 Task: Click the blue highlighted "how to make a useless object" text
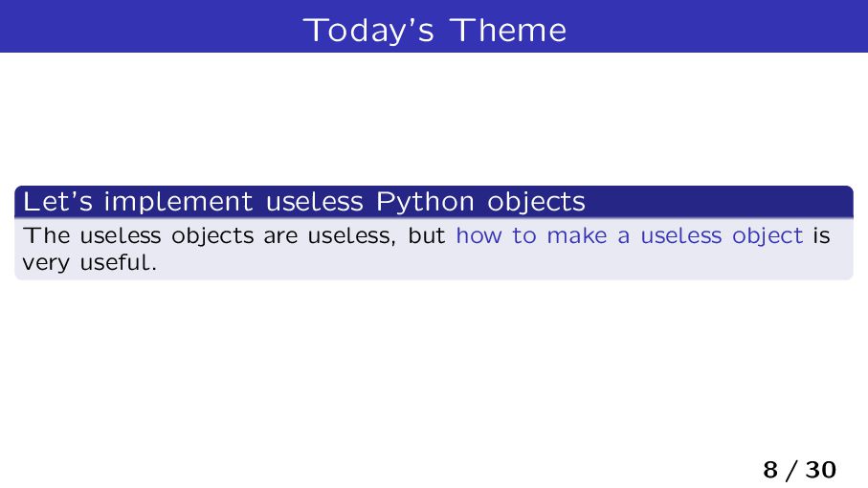coord(630,236)
